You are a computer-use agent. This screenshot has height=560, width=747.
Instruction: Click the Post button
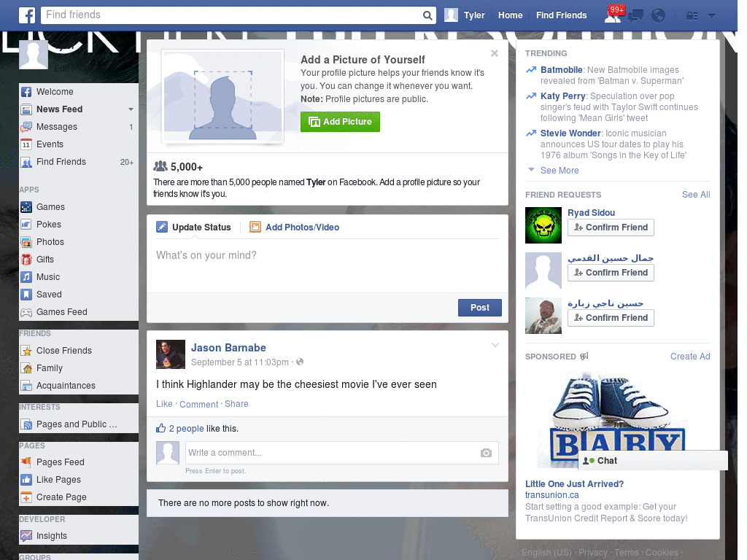click(x=480, y=308)
